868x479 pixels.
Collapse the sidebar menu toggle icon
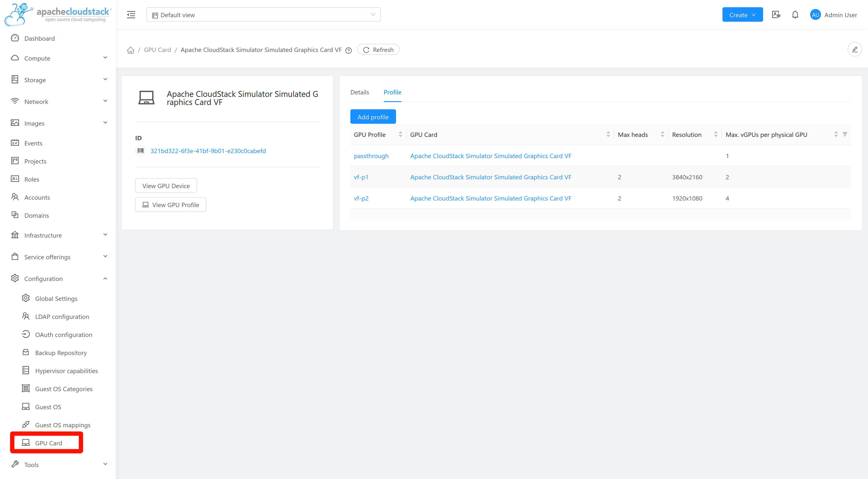131,15
